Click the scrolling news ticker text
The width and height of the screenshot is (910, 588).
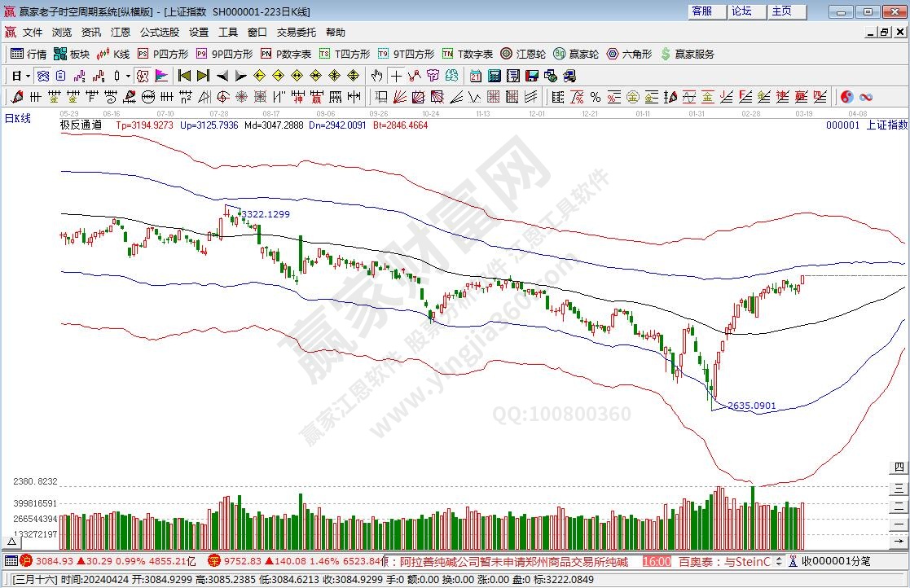[513, 561]
